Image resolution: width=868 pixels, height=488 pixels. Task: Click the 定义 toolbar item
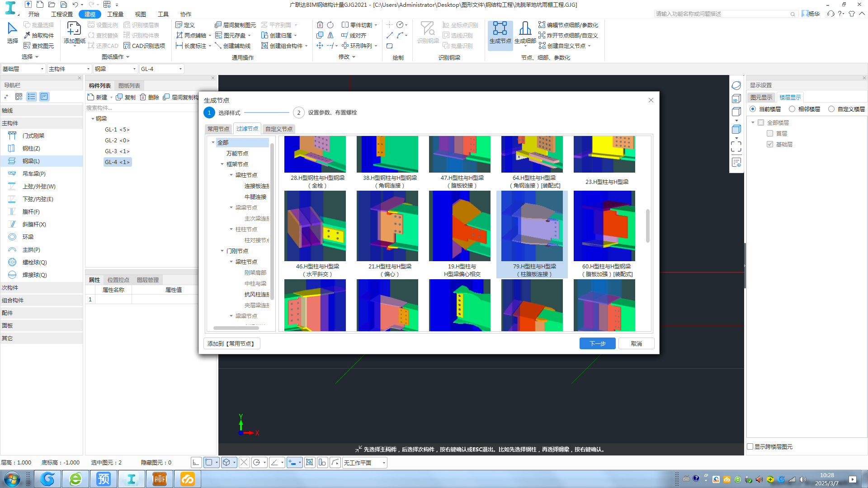[185, 25]
